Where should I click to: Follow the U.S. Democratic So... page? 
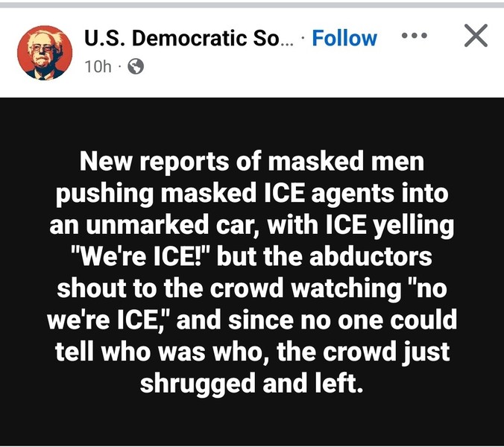pos(344,38)
